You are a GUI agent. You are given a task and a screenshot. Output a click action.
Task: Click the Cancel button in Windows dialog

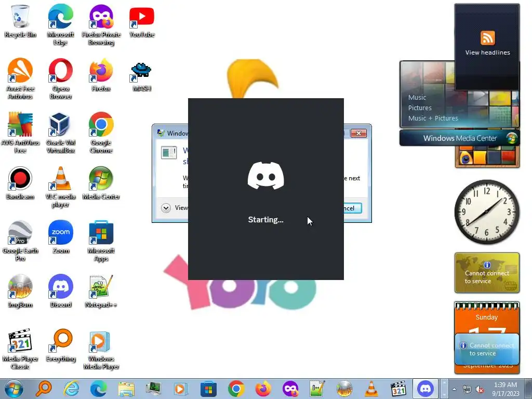[x=353, y=208]
